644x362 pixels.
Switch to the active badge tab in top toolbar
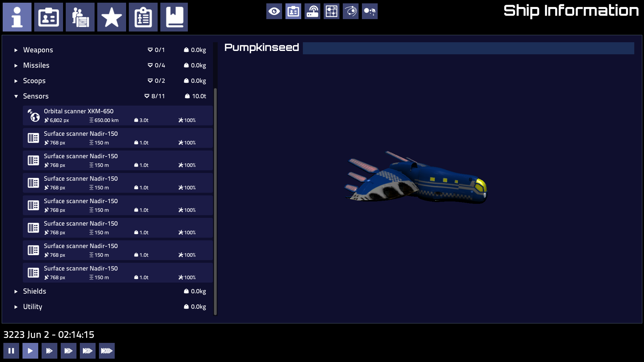tap(293, 11)
